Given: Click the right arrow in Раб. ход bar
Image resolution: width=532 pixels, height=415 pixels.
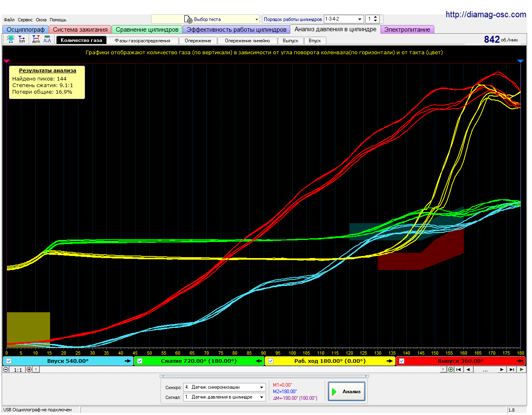Looking at the screenshot, I should coord(390,361).
